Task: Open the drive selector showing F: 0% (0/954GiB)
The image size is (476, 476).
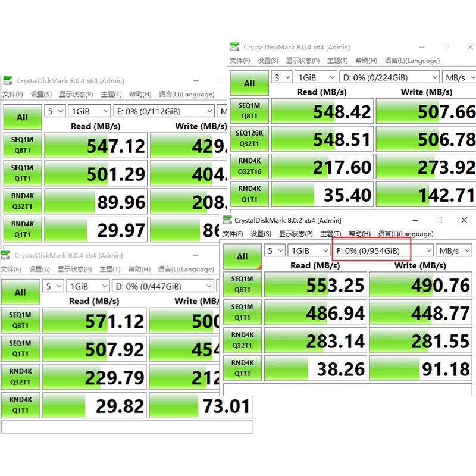Action: 383,251
